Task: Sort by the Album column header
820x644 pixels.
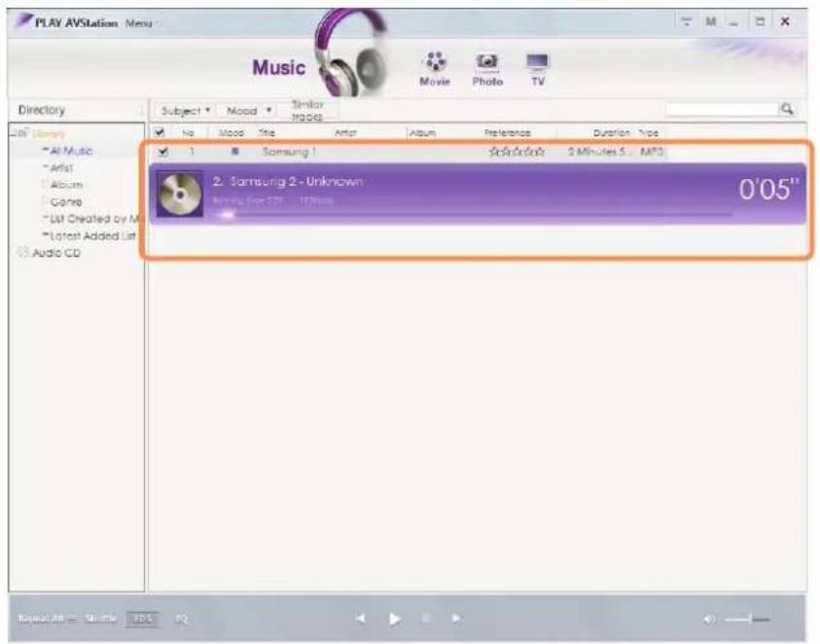Action: (422, 133)
